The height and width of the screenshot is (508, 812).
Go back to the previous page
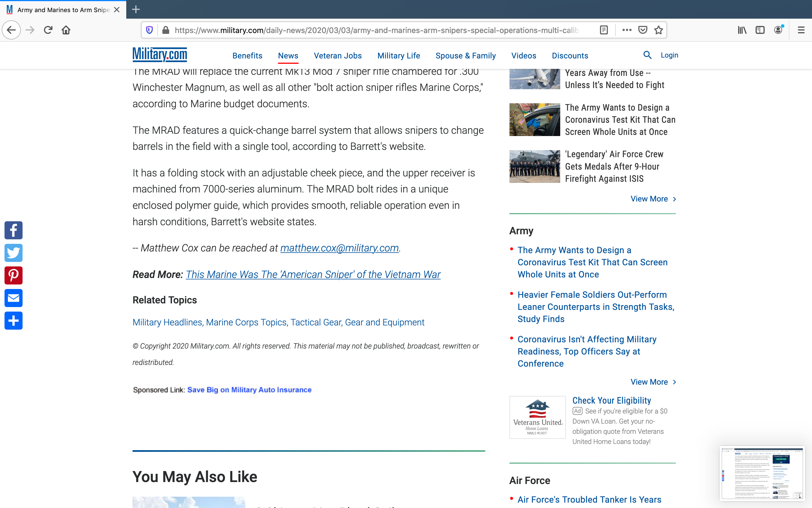[11, 30]
